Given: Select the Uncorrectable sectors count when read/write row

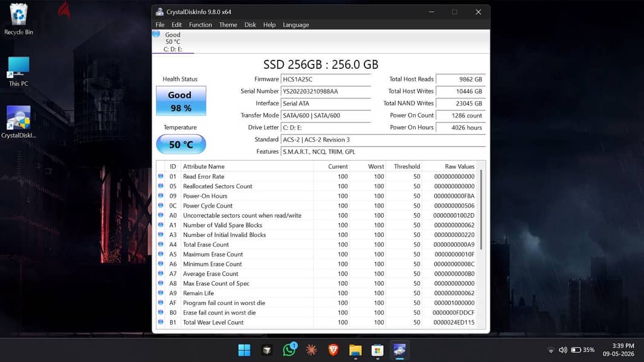Looking at the screenshot, I should pyautogui.click(x=317, y=215).
